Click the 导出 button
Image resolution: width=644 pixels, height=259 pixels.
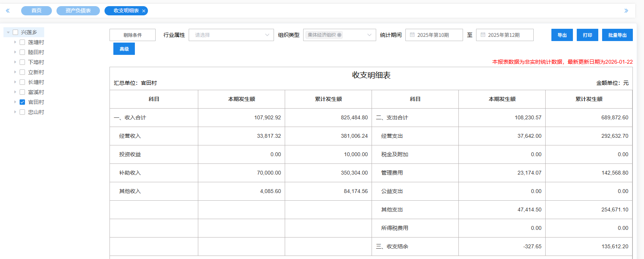(x=562, y=35)
